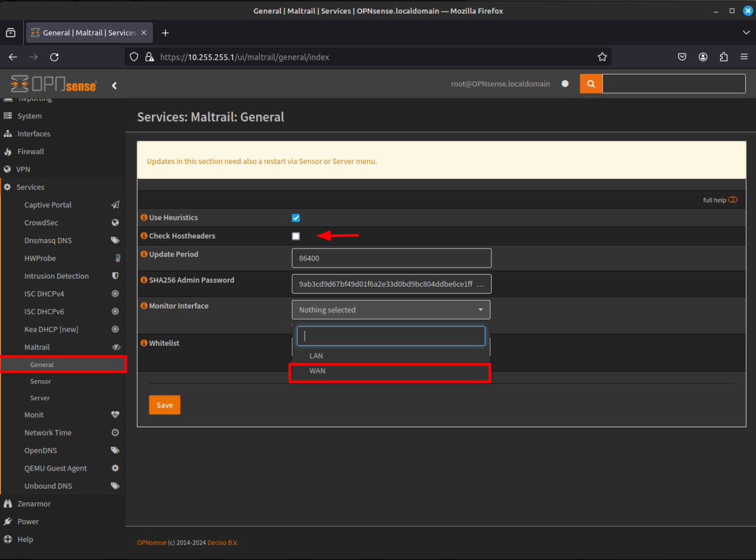Click the Update Period field

coord(391,258)
